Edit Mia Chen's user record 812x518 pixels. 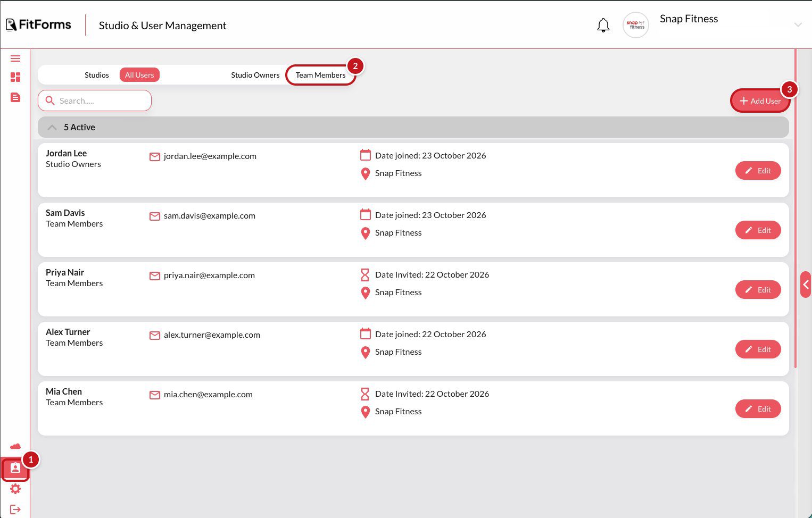point(758,409)
